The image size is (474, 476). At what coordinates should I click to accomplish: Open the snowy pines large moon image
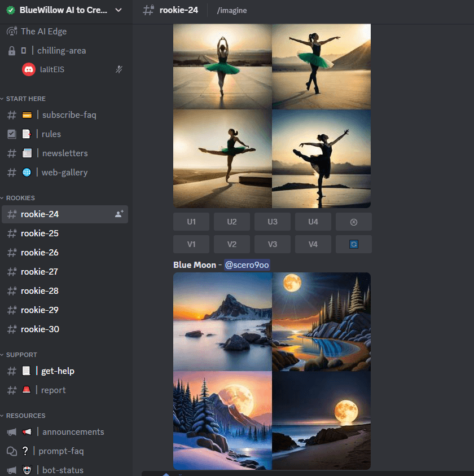(x=222, y=420)
